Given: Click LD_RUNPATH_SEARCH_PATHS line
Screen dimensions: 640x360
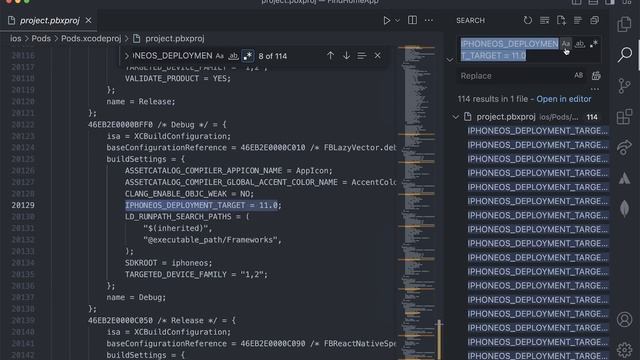Looking at the screenshot, I should [187, 217].
